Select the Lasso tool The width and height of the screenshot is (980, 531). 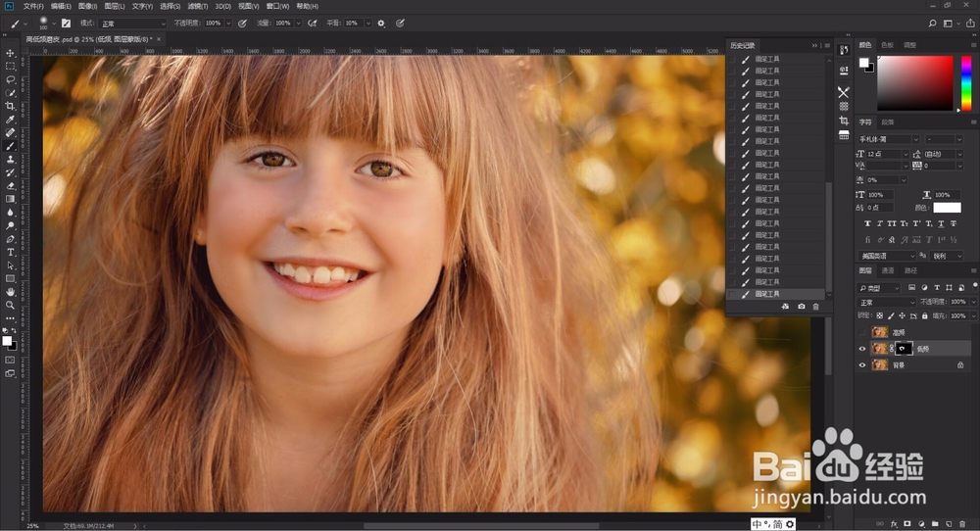(x=10, y=79)
